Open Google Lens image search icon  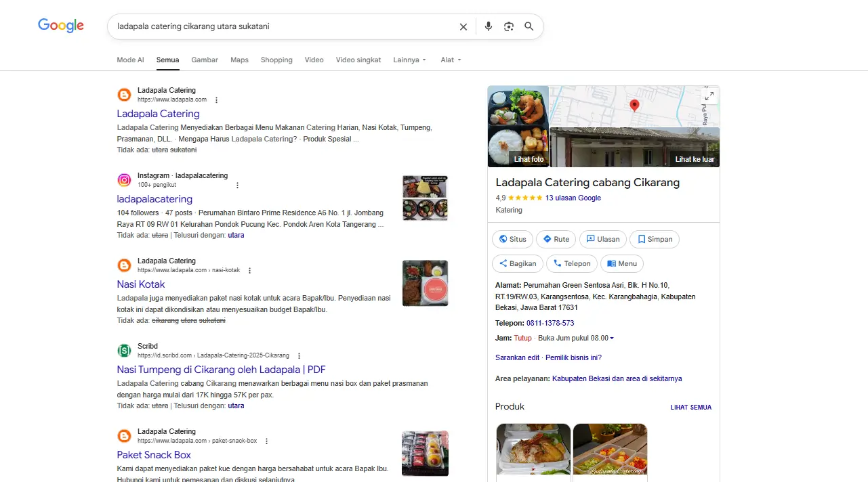coord(509,26)
